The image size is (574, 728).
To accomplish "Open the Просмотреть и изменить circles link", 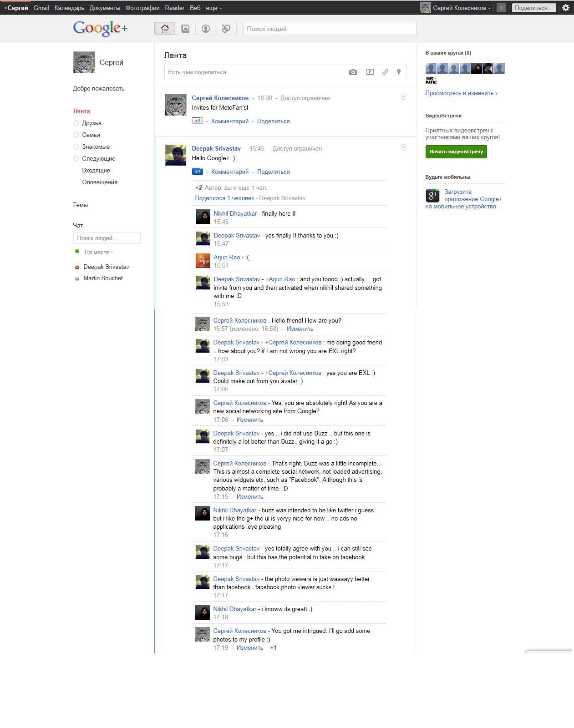I will tap(461, 93).
